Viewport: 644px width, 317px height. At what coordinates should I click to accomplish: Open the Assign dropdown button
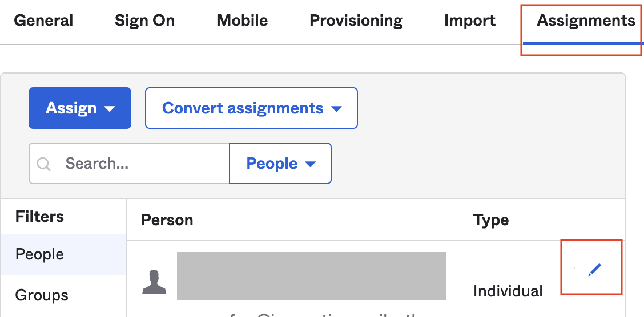(x=80, y=108)
